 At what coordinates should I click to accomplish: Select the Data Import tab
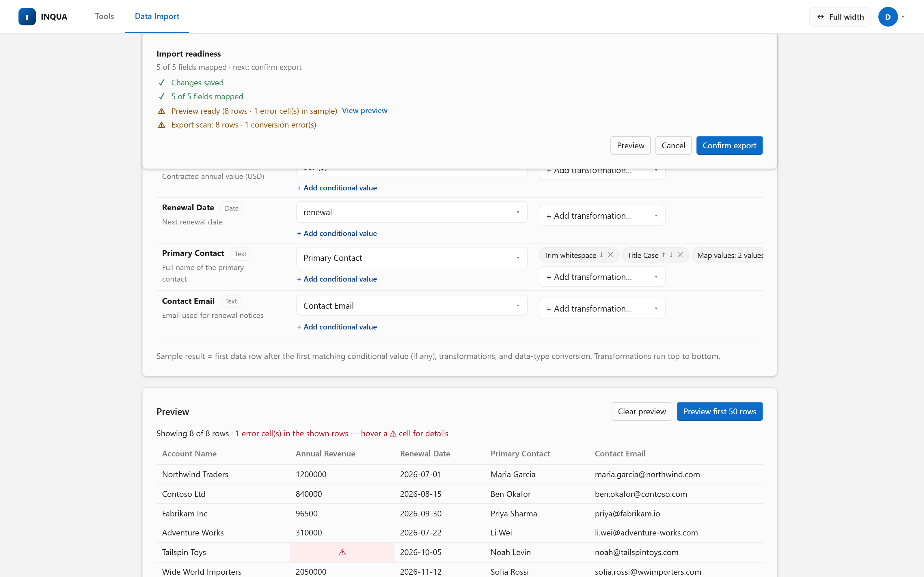coord(157,16)
